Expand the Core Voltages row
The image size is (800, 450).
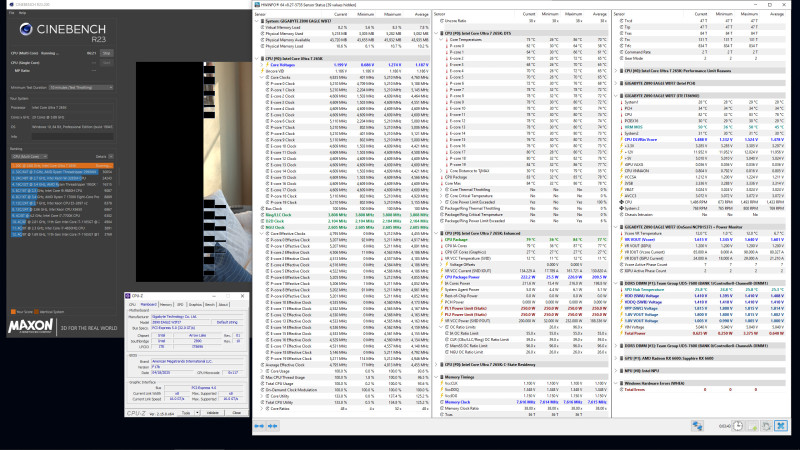262,65
